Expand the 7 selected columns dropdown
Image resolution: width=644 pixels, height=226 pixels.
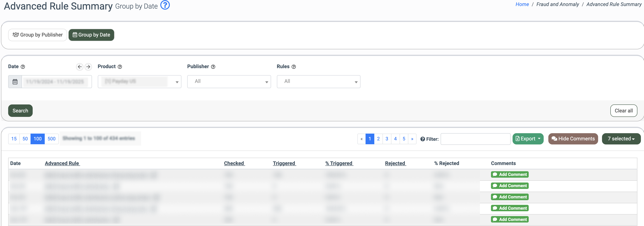(x=621, y=139)
